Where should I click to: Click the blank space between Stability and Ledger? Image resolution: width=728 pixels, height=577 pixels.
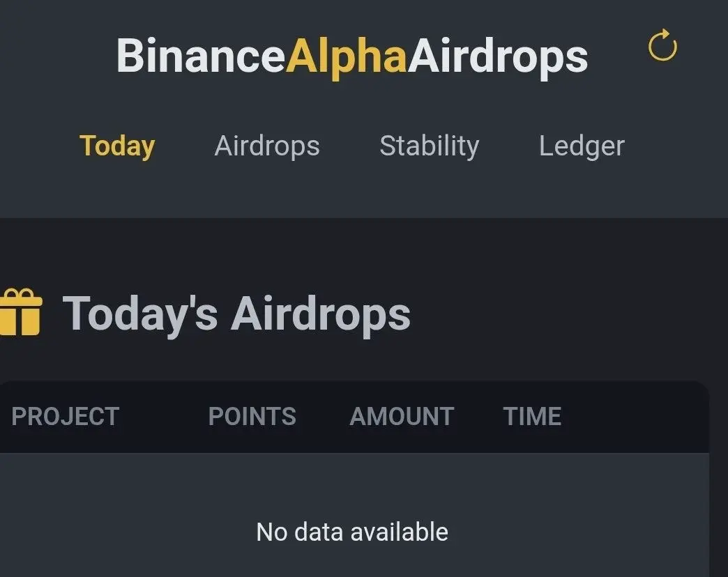pyautogui.click(x=509, y=146)
